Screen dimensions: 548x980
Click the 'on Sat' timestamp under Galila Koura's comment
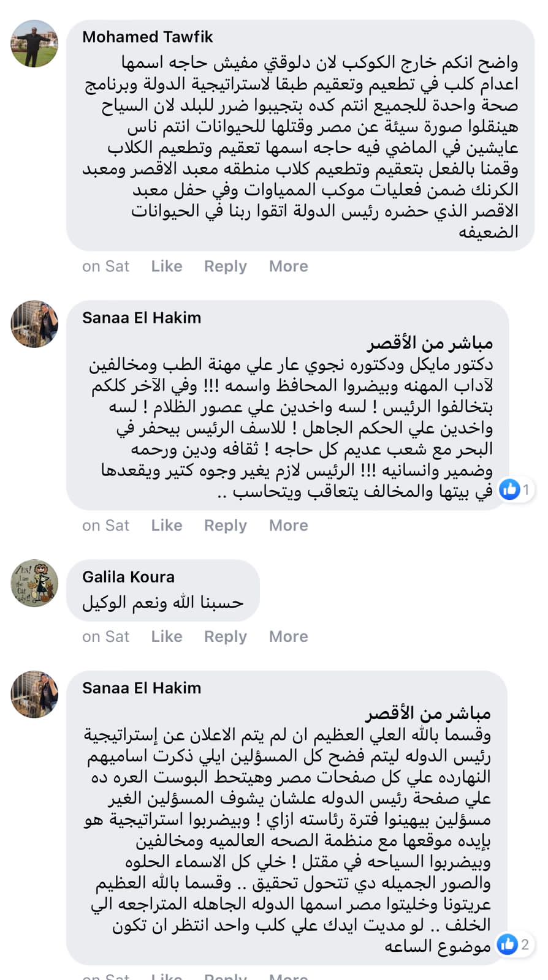coord(106,636)
